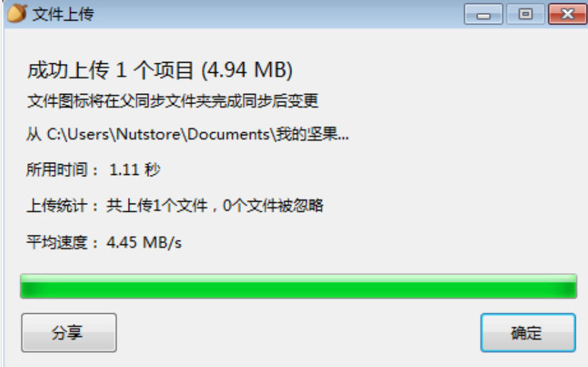Click the 文件图标将在父同步文件夹 notice line
The image size is (588, 367).
coord(173,101)
